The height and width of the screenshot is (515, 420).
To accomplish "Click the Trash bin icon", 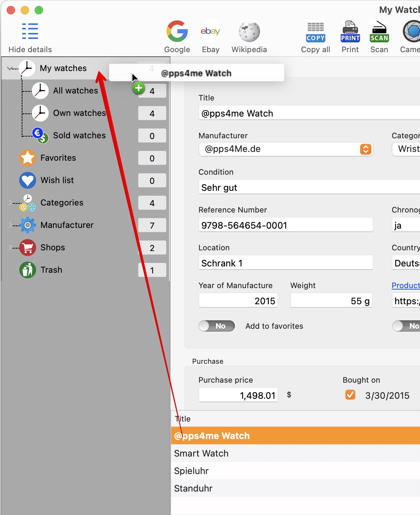I will pos(28,270).
